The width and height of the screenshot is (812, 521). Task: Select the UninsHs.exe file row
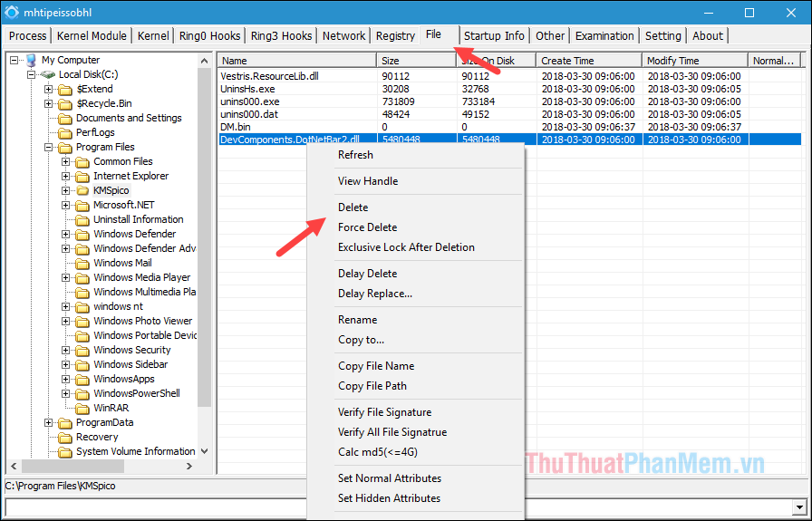click(x=509, y=89)
